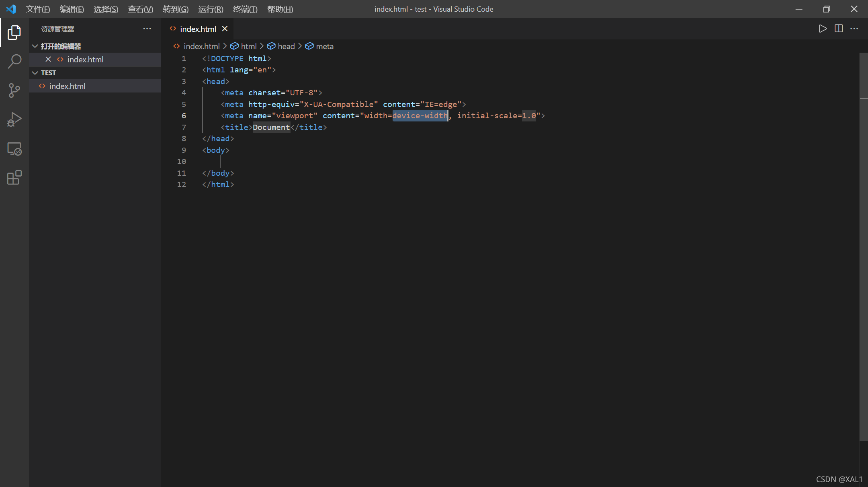Close the index.html editor tab
The image size is (868, 487).
point(225,29)
